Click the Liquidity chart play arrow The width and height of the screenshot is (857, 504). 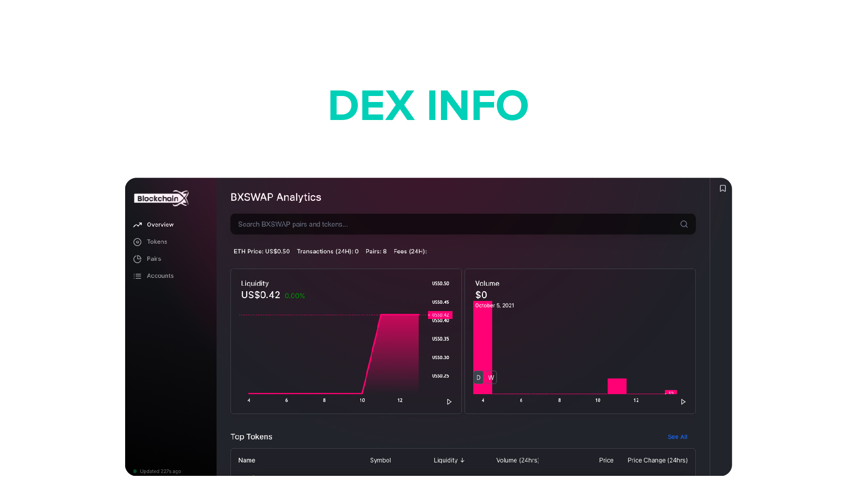(x=449, y=402)
